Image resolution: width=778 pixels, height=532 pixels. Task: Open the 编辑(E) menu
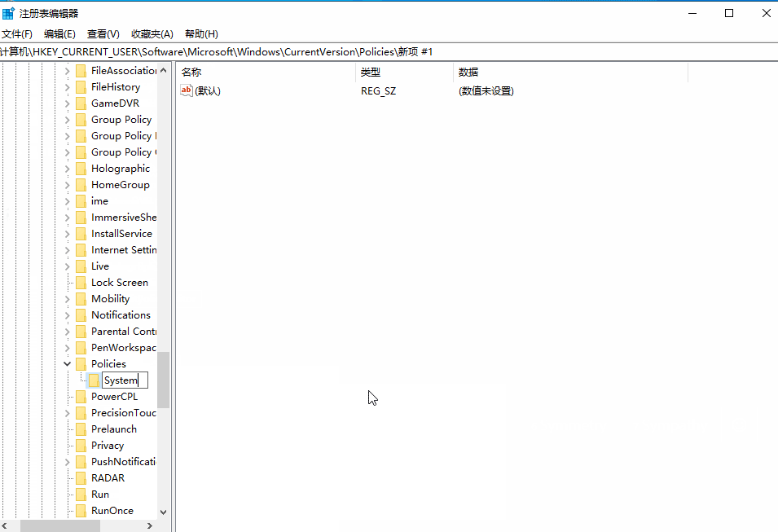pos(59,33)
